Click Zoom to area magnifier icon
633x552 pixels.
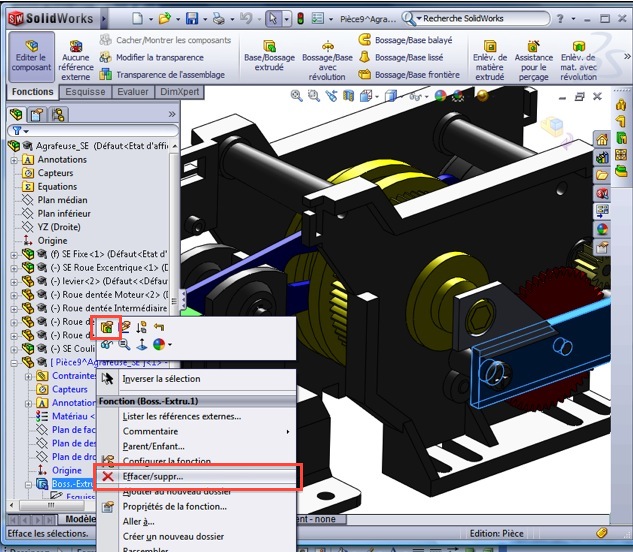314,96
